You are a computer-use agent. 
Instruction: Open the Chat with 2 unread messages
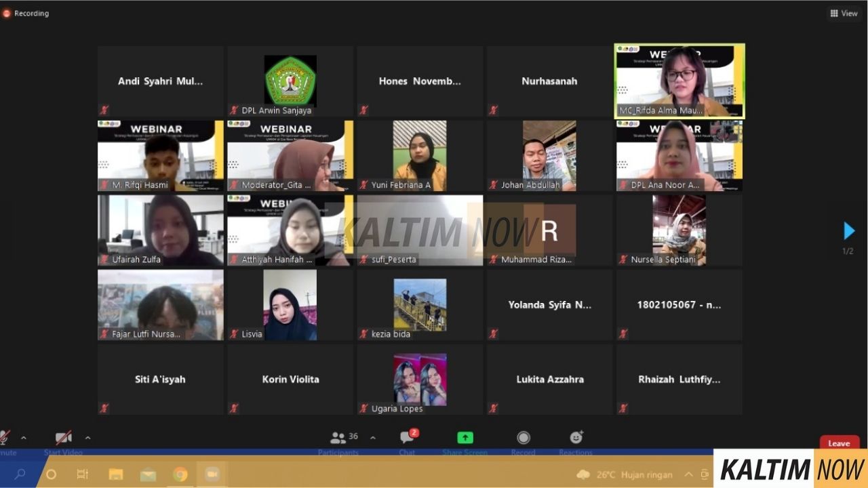pyautogui.click(x=407, y=438)
